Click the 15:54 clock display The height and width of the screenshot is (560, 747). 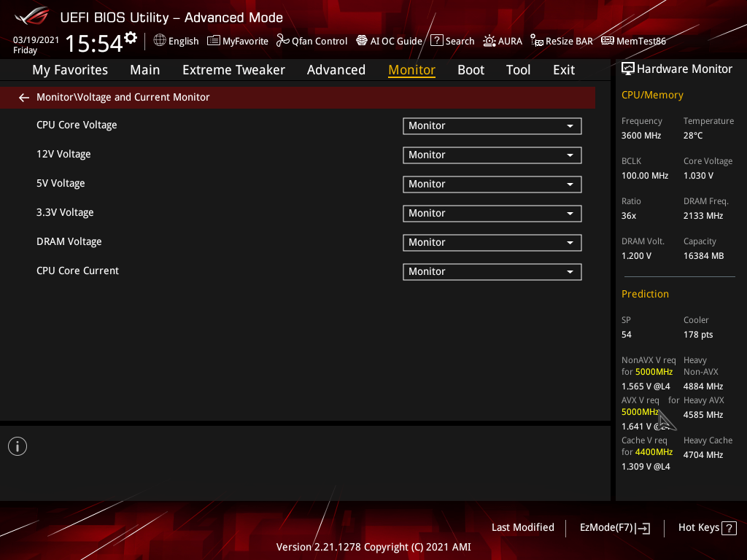[94, 43]
